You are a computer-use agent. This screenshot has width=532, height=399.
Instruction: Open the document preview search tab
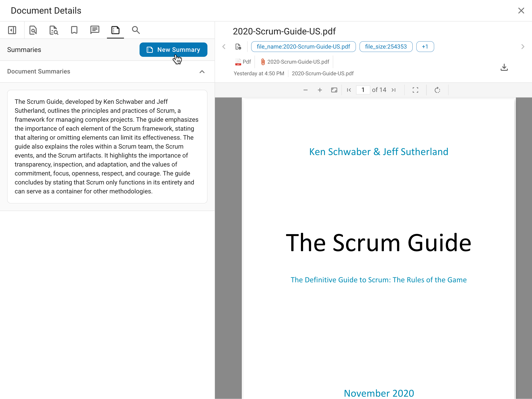tap(33, 30)
